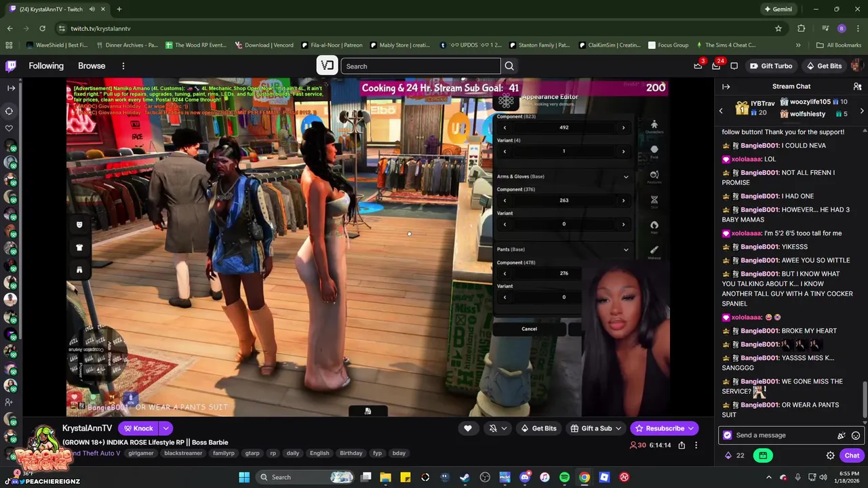Open the Dinner Archives bookmark
This screenshot has width=868, height=488.
[127, 45]
